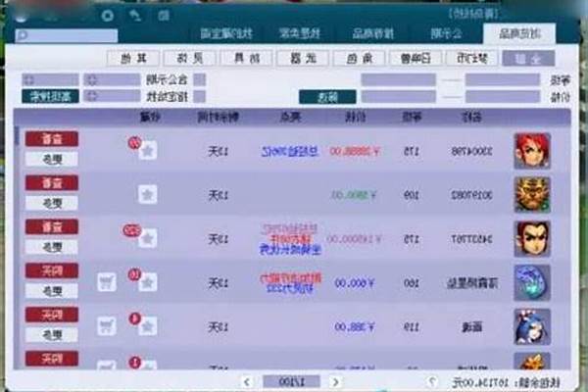The height and width of the screenshot is (392, 588).
Task: Select the 武器 category filter
Action: tap(303, 58)
